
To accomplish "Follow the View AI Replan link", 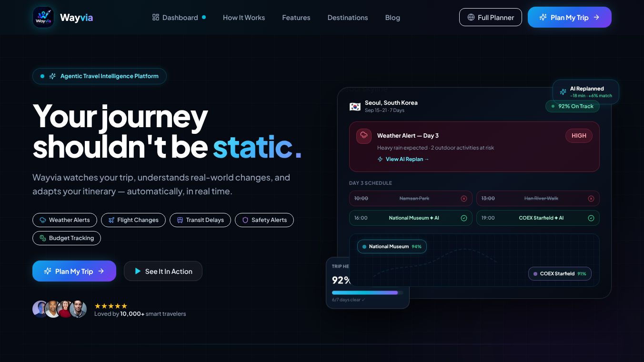I will click(403, 159).
